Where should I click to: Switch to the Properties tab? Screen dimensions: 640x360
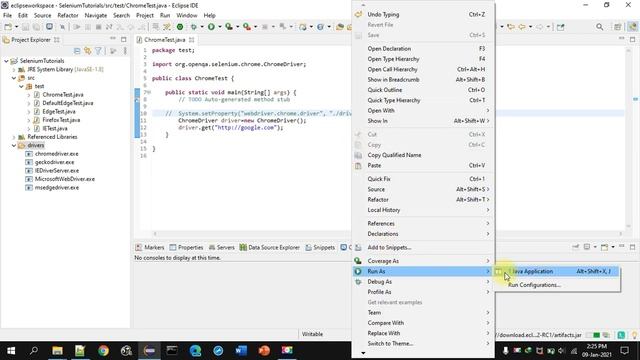point(186,247)
